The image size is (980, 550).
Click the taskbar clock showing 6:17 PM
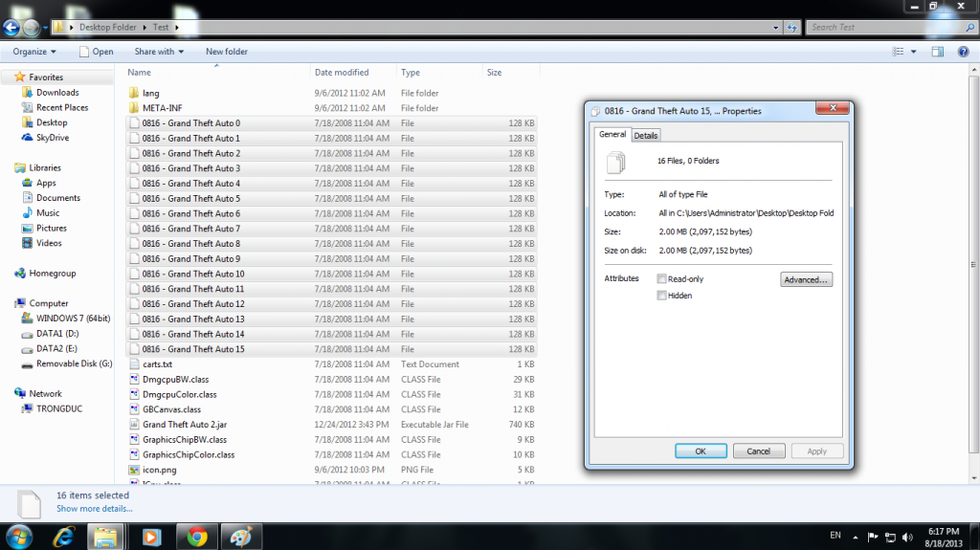[x=944, y=537]
